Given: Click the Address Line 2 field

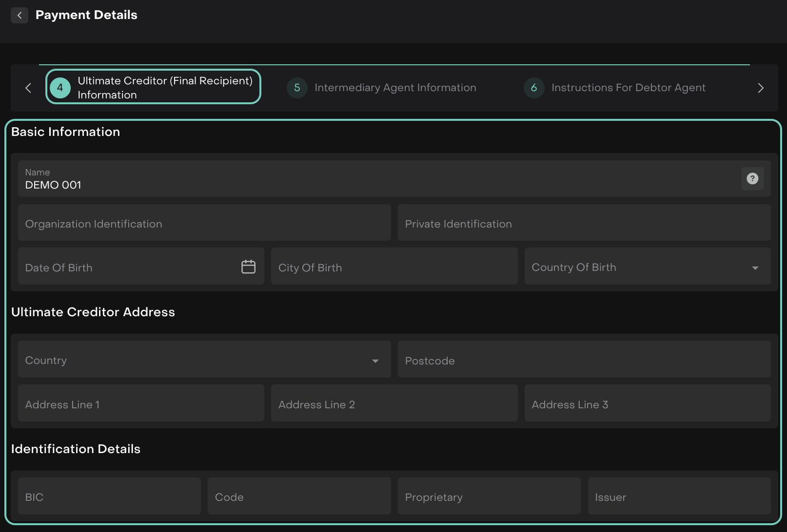Looking at the screenshot, I should point(393,403).
